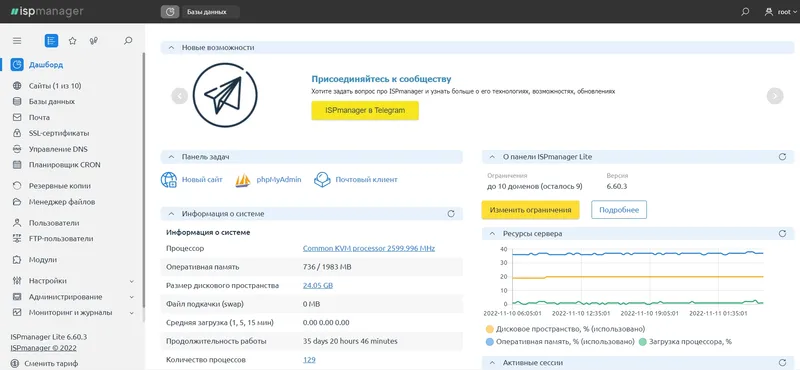Open Менеджер файлов
Screen dimensions: 800x370
[62, 202]
